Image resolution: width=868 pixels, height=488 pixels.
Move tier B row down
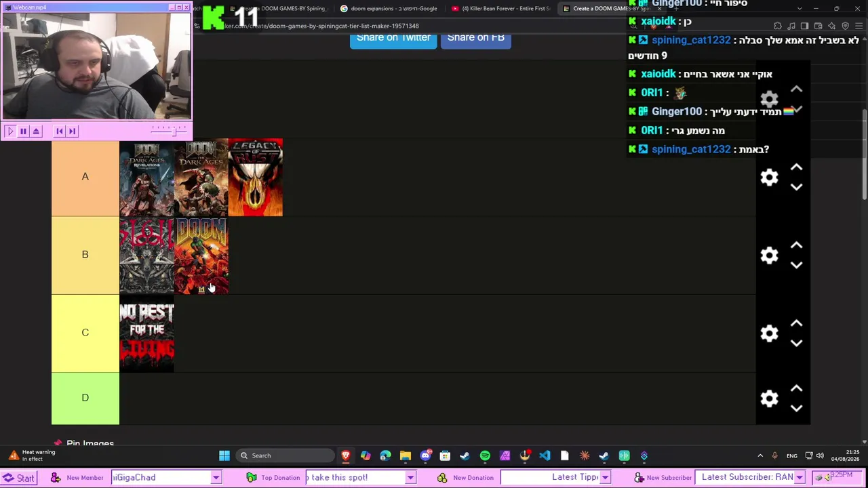click(796, 264)
